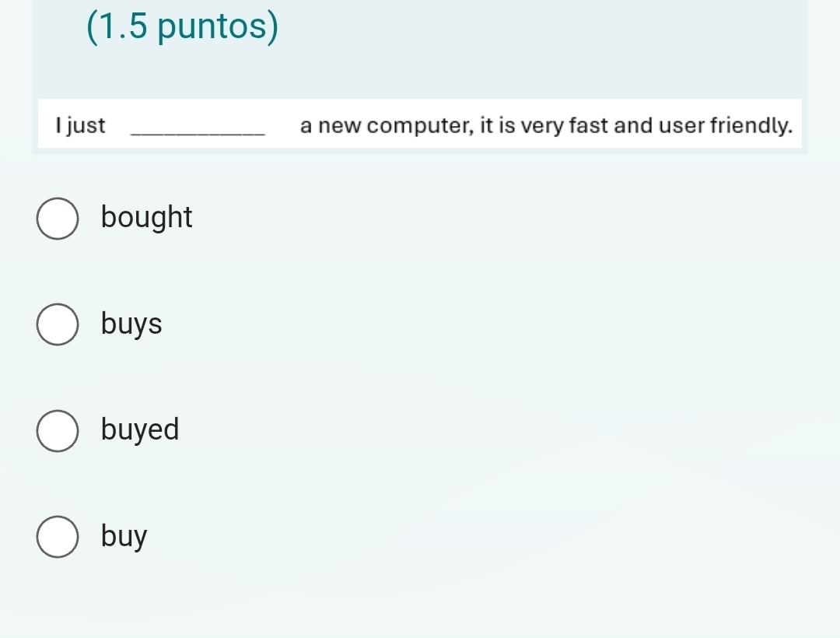Image resolution: width=840 pixels, height=638 pixels.
Task: Tap the "buyed" option label text
Action: (140, 429)
